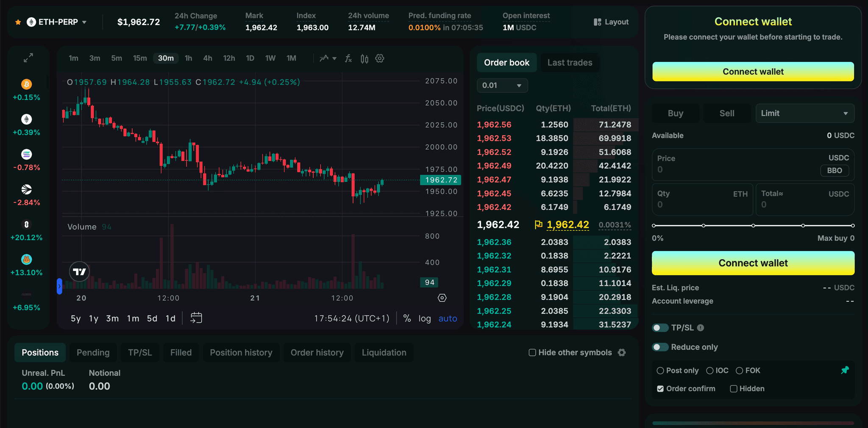Set chart range to 5d
This screenshot has height=428, width=868.
pos(152,318)
